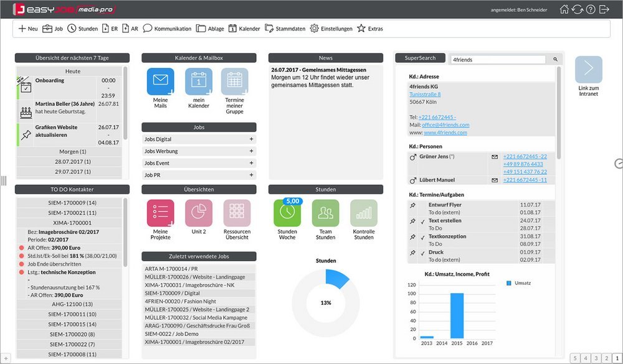Open Meine Projekte overview icon
This screenshot has width=623, height=364.
pos(161,213)
